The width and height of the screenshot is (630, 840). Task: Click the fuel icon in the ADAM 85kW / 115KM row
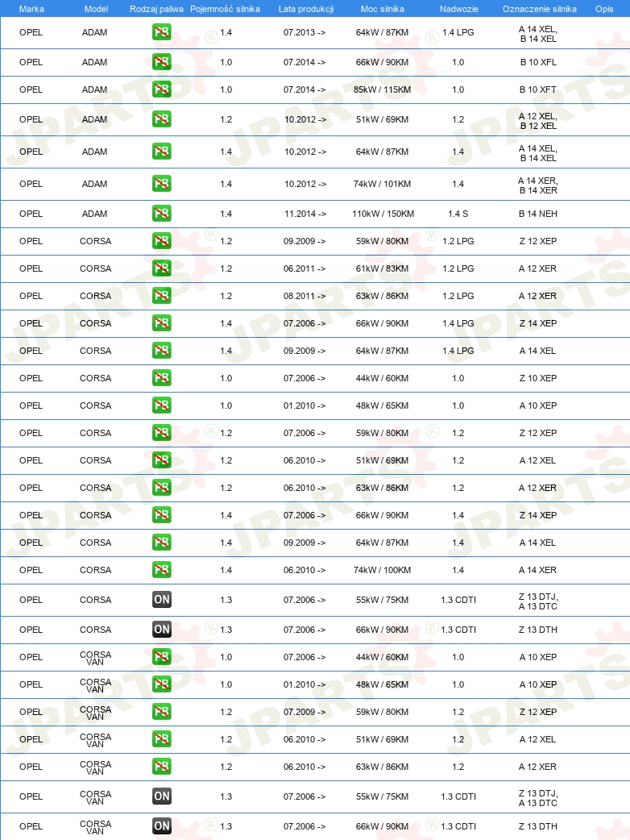click(x=162, y=89)
